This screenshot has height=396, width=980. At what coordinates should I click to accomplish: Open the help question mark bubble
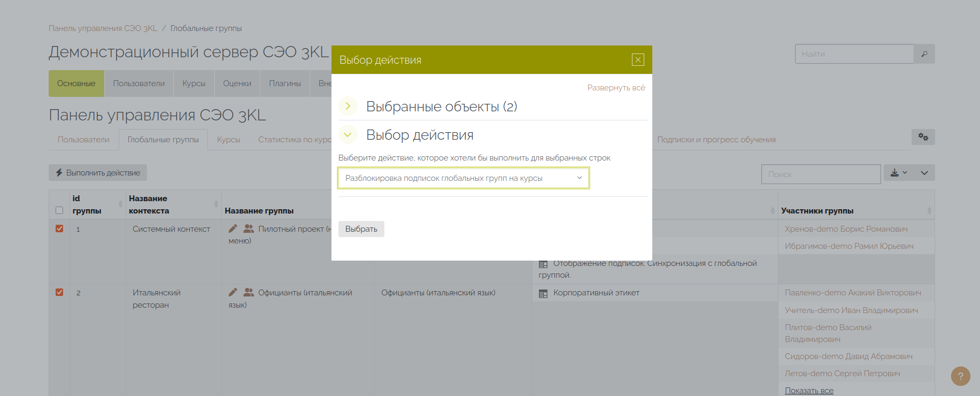[x=960, y=376]
